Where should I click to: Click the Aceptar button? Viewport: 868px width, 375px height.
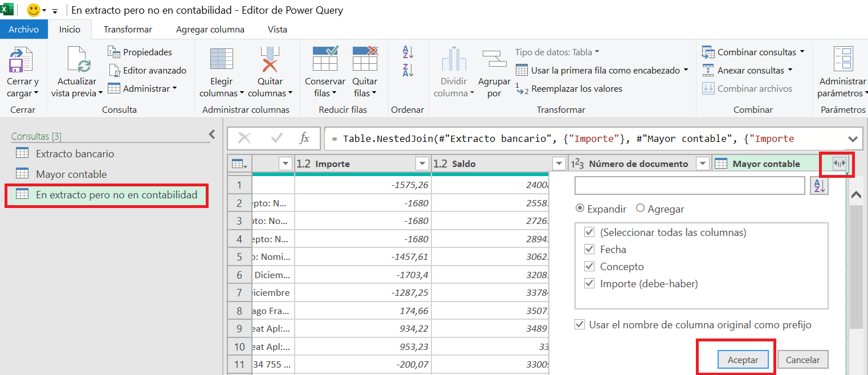click(x=743, y=360)
